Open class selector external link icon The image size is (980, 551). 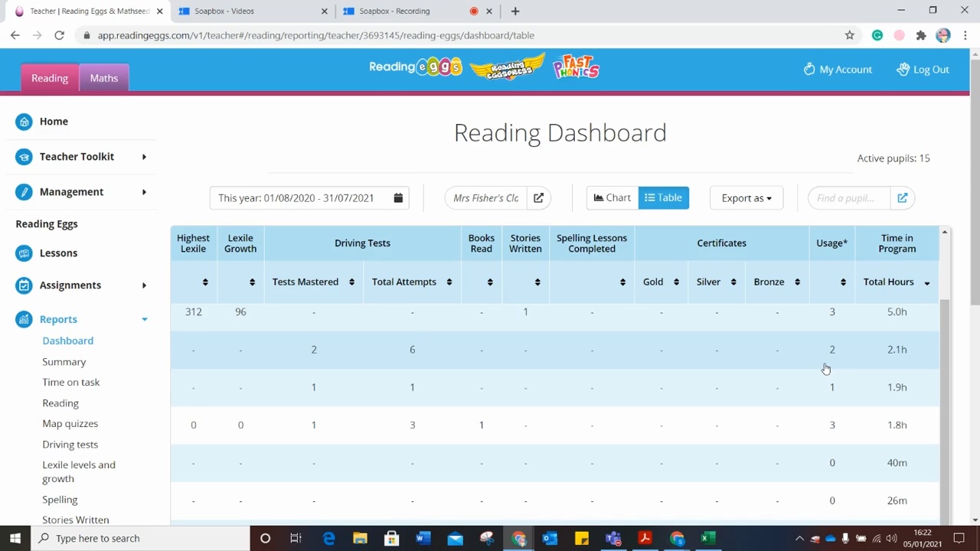[x=538, y=198]
